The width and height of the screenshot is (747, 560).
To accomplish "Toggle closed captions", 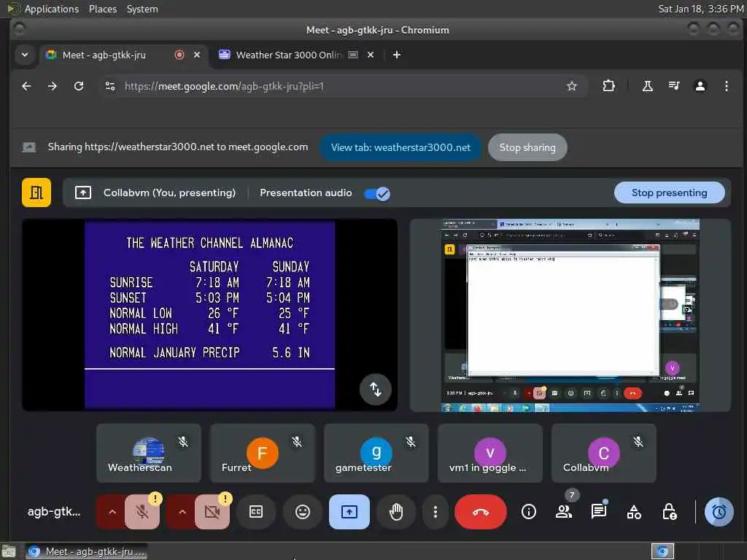I will 256,512.
